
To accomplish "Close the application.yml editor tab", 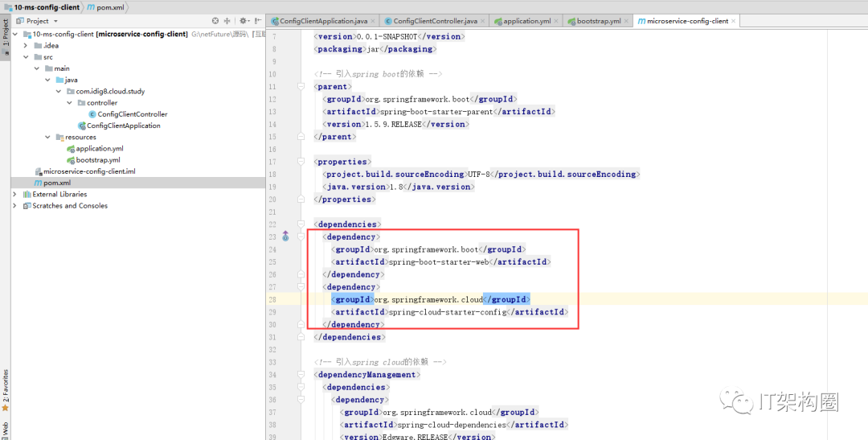I will click(x=556, y=21).
